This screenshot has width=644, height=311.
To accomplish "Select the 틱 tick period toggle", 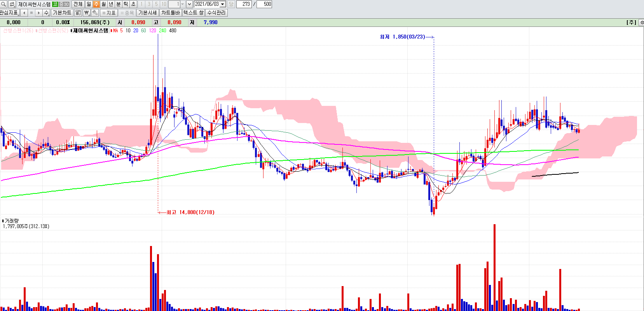I will coord(126,4).
